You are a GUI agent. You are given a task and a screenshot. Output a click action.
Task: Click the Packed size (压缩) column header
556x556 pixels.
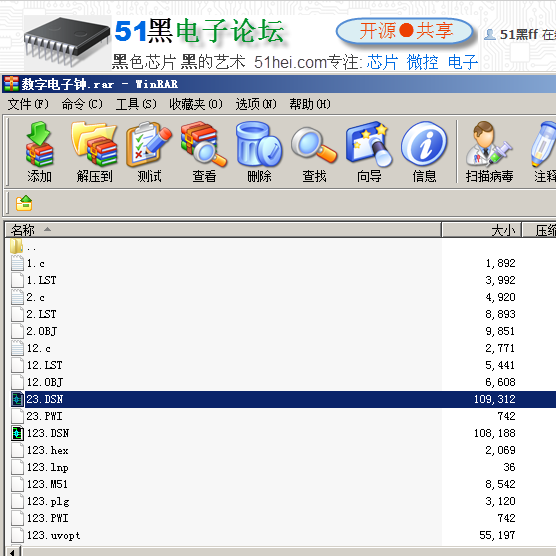(x=539, y=230)
